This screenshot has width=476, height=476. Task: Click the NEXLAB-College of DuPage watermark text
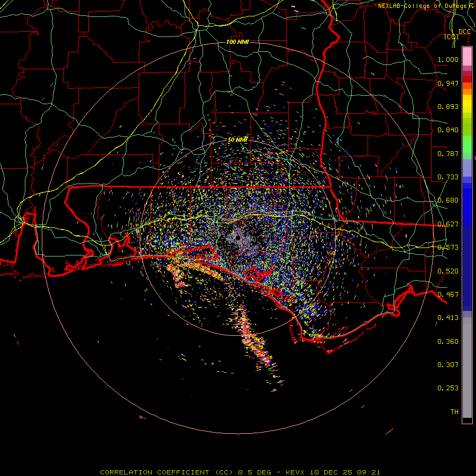pyautogui.click(x=426, y=6)
